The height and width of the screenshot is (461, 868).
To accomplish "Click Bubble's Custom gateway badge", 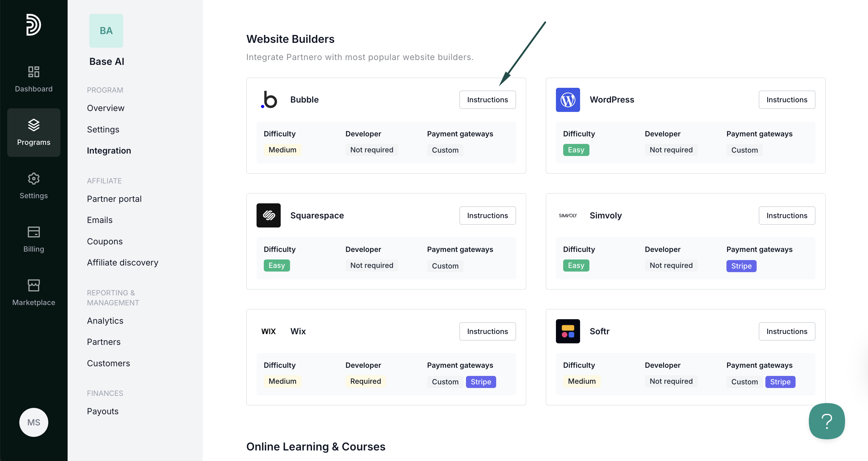I will (445, 150).
